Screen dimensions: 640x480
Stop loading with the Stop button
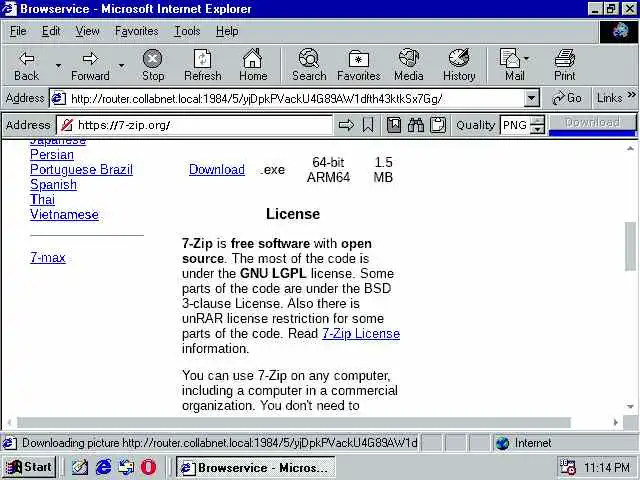click(x=153, y=66)
